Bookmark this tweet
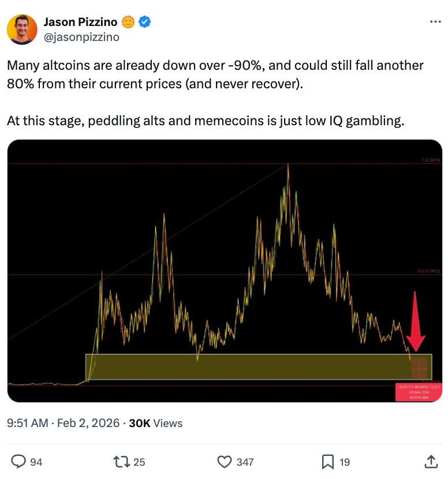 327,461
